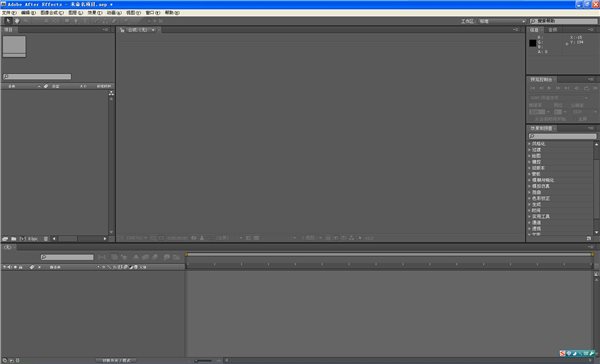This screenshot has width=600, height=364.
Task: Open the composition viewer tab dropdown arrow
Action: coord(153,30)
